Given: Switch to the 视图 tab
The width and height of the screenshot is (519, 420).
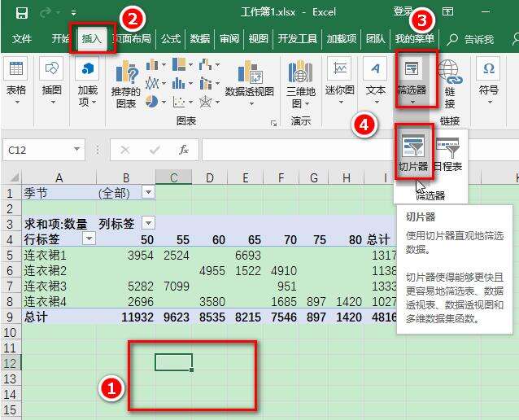Looking at the screenshot, I should point(258,39).
